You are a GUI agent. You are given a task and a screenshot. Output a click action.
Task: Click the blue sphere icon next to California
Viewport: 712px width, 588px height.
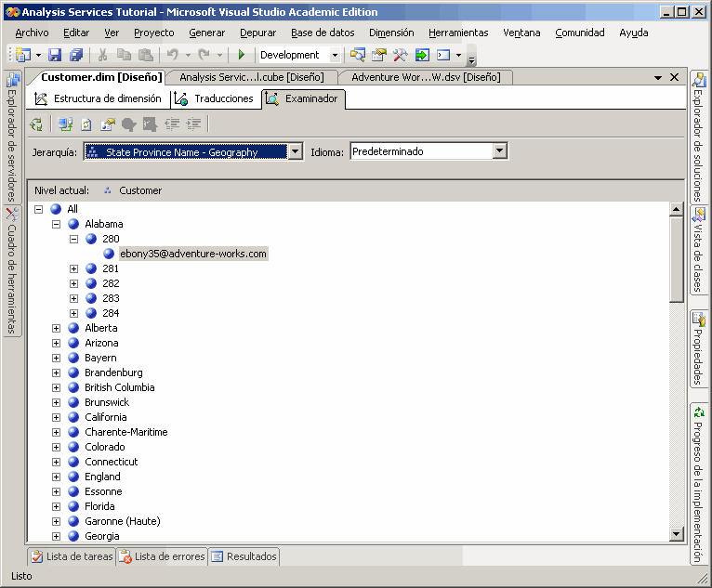click(x=73, y=417)
